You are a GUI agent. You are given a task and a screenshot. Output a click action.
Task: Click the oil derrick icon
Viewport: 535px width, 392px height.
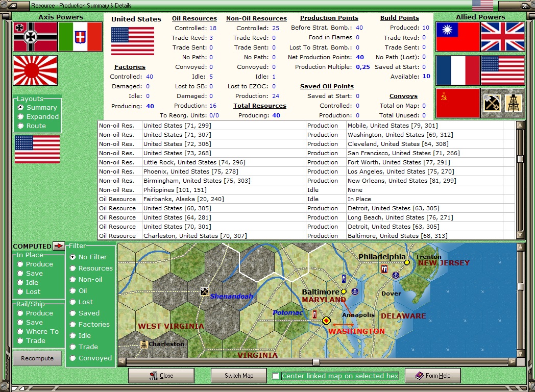[x=514, y=104]
